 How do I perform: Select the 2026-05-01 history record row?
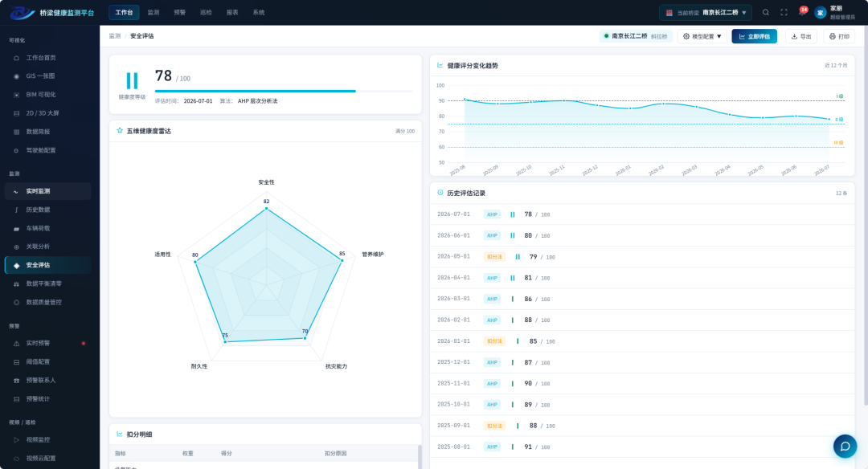point(642,257)
